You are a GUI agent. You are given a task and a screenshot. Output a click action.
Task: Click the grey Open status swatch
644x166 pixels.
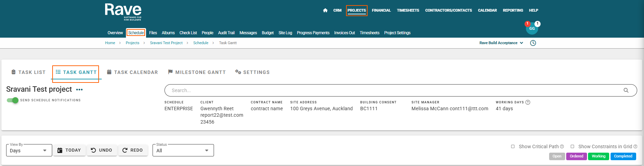tap(557, 156)
